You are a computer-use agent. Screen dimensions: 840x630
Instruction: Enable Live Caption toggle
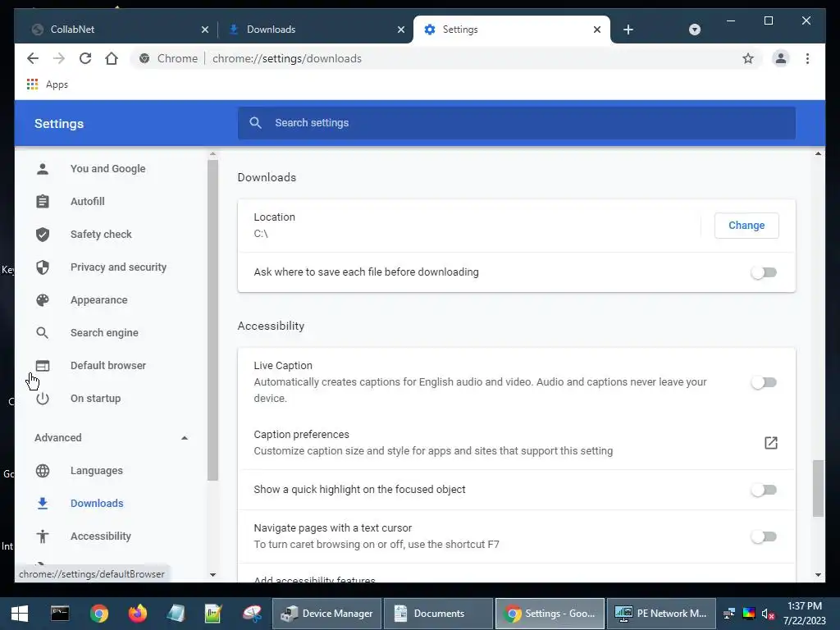764,382
